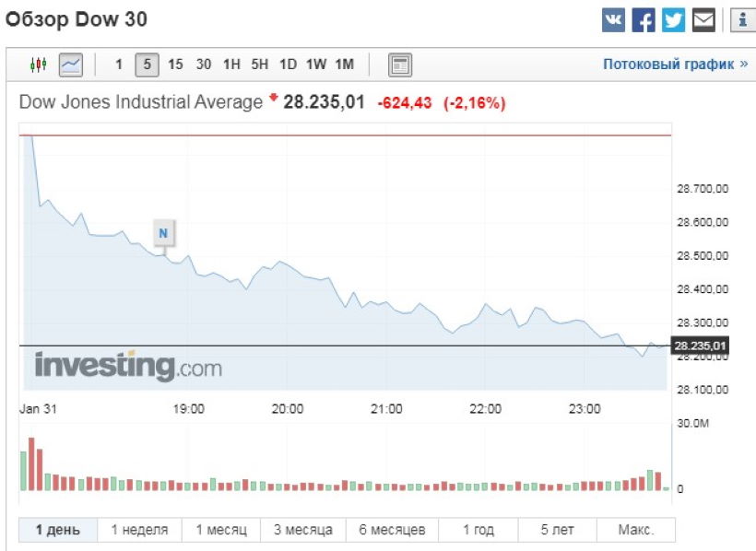The width and height of the screenshot is (756, 551).
Task: Switch to the '1 месяц' range tab
Action: (220, 530)
